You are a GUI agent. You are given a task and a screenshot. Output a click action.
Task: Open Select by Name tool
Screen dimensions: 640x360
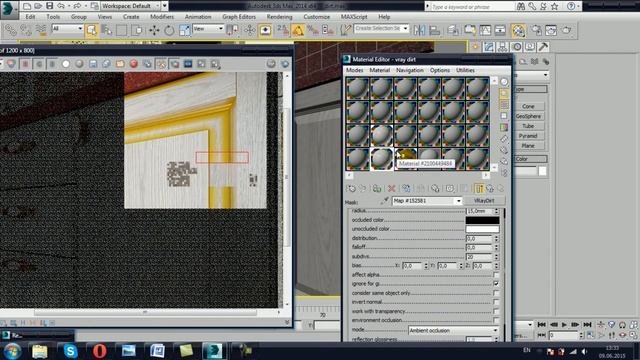pos(107,30)
